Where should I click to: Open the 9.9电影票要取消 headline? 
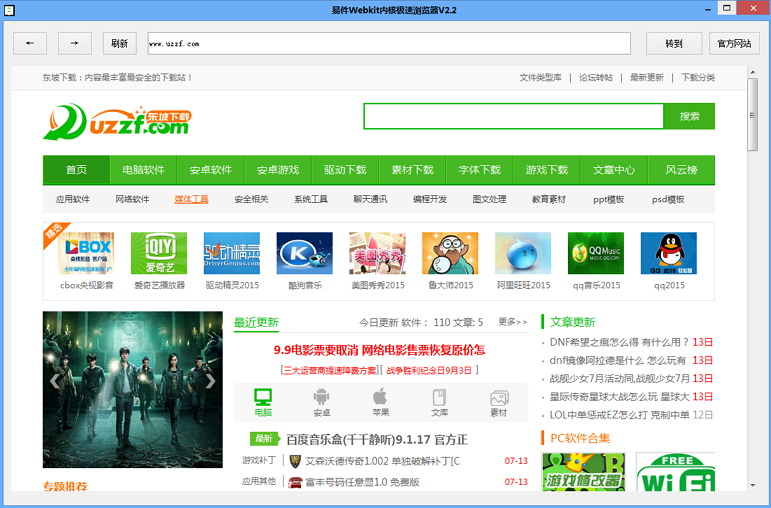click(x=379, y=350)
